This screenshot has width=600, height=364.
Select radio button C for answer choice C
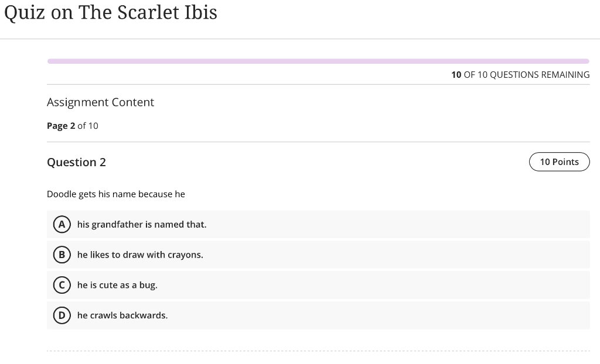(62, 285)
